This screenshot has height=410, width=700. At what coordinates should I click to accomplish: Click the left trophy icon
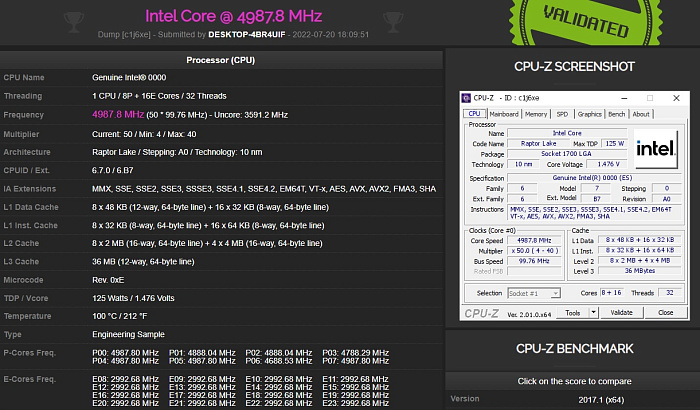pos(74,21)
